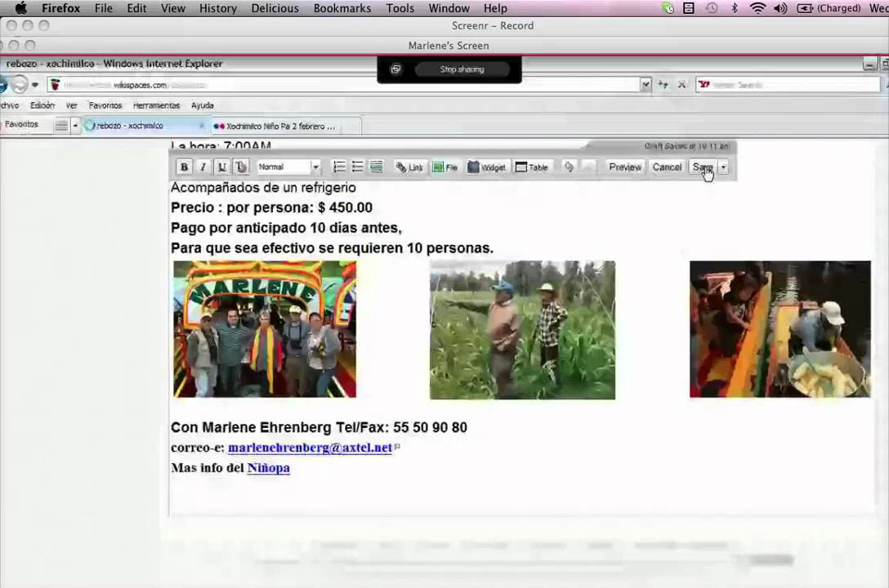Click the stacked-drawers menu bar icon
This screenshot has width=889, height=588.
[689, 8]
